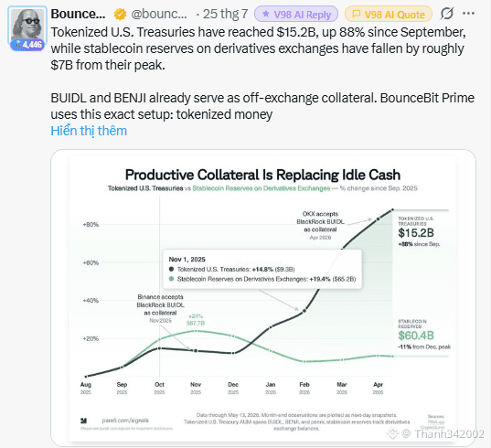The height and width of the screenshot is (448, 491).
Task: Click the $67.7B green peak label
Action: tap(196, 323)
